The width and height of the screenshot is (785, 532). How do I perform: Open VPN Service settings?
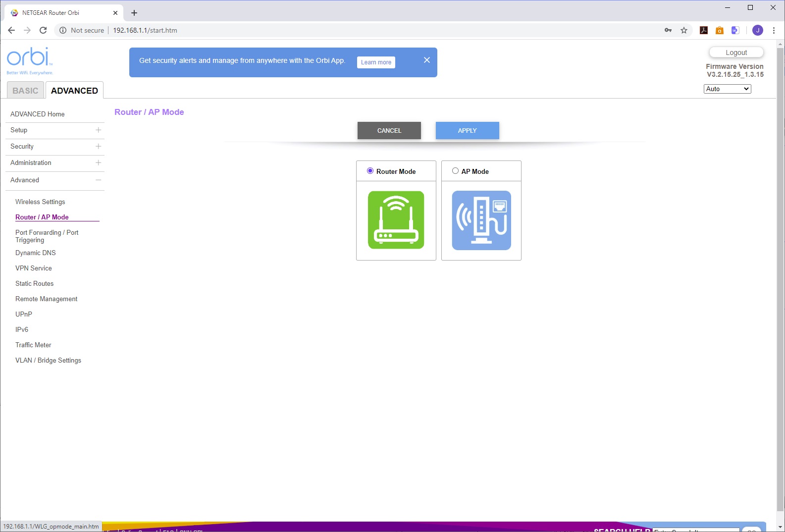34,268
